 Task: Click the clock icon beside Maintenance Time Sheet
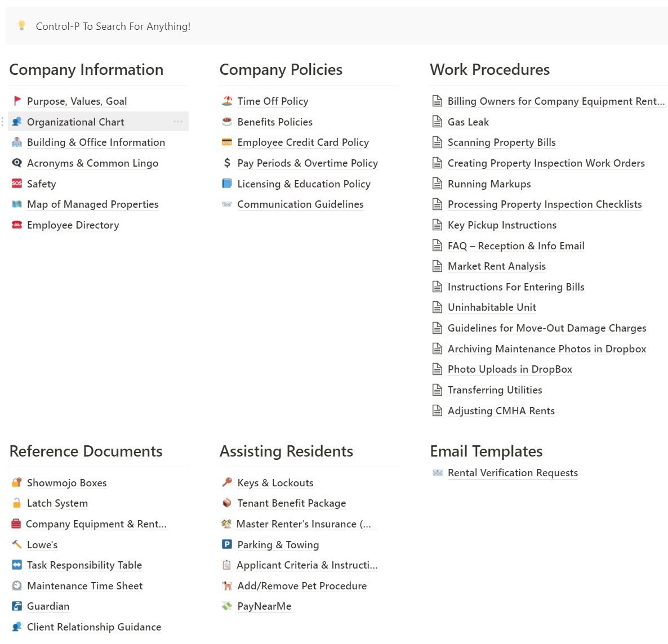17,585
